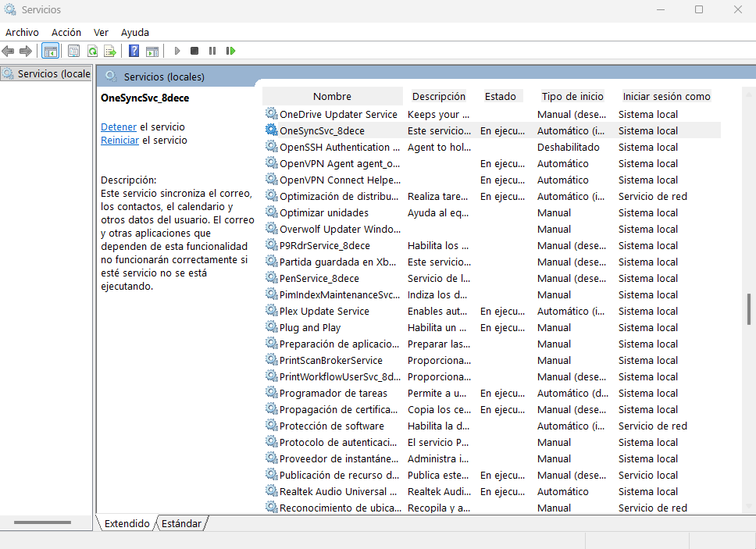Sort by Iniciar sesión como column header
The width and height of the screenshot is (756, 549).
(666, 96)
